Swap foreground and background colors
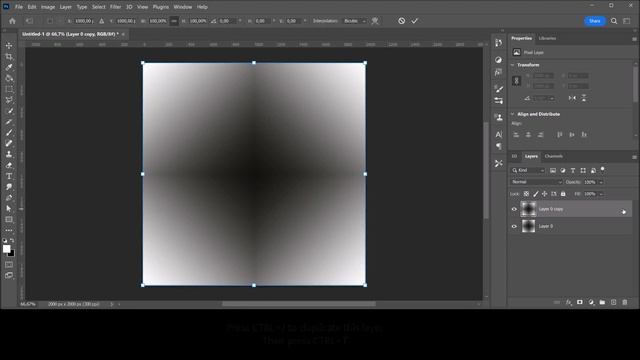Viewport: 640px width, 360px height. tap(12, 241)
